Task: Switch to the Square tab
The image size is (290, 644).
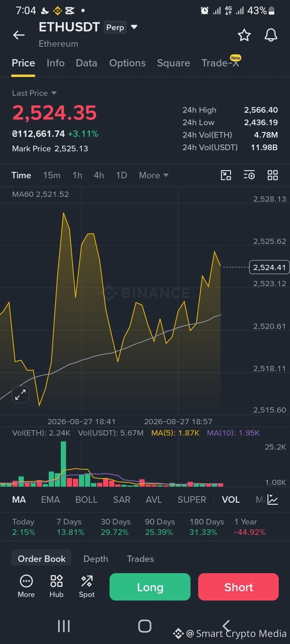Action: pyautogui.click(x=174, y=63)
